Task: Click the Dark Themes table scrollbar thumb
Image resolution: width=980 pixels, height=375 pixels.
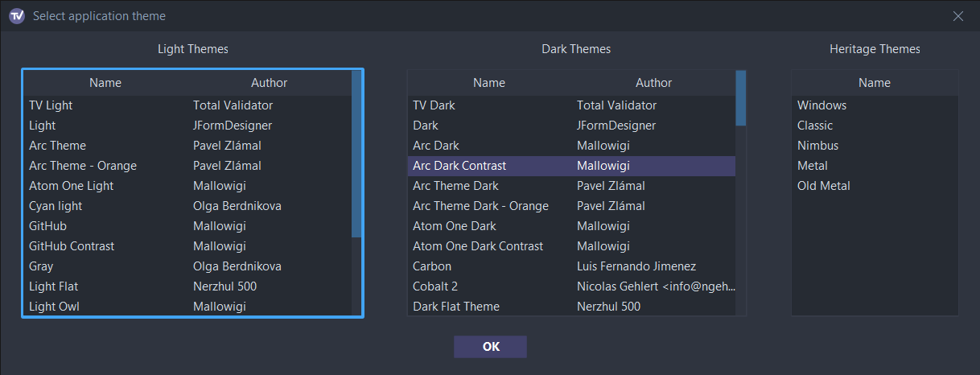Action: 741,98
